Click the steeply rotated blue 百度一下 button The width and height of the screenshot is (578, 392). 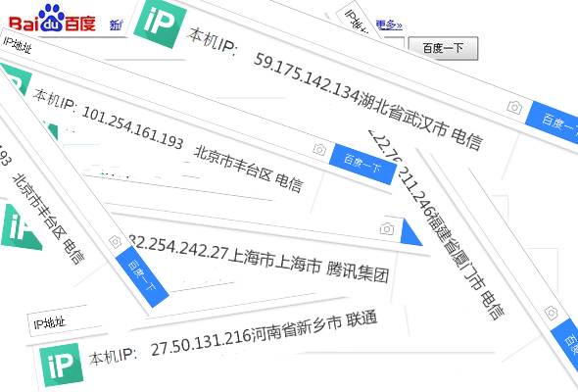click(x=142, y=276)
